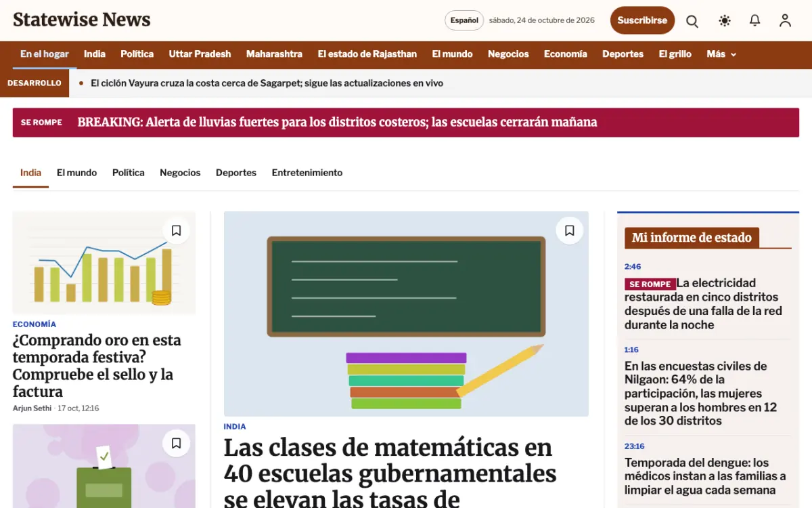
Task: Open the BREAKING rain alert banner headline
Action: (x=338, y=123)
